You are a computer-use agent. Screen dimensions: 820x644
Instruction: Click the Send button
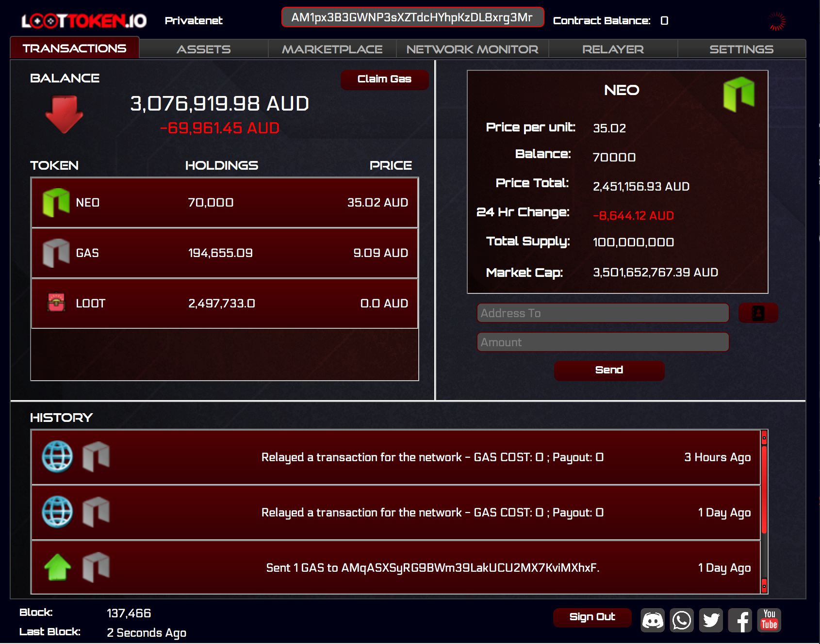[x=609, y=370]
